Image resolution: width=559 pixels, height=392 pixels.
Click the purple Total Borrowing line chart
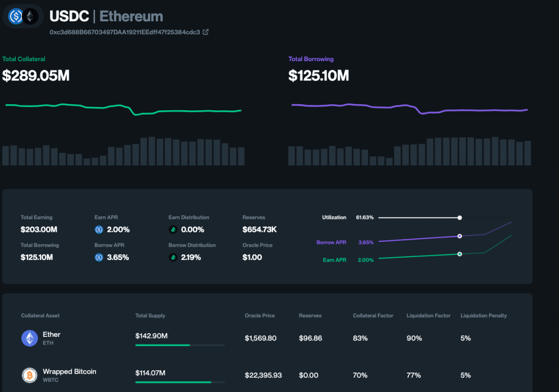pyautogui.click(x=409, y=109)
